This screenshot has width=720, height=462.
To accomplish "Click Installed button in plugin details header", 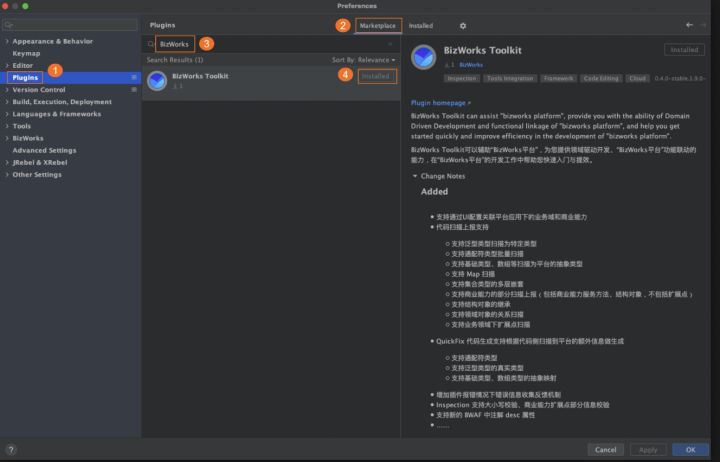I will [x=684, y=50].
